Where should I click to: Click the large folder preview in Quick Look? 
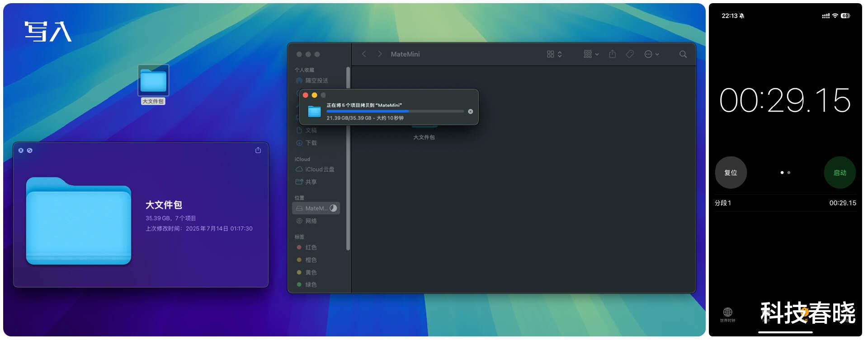click(x=79, y=221)
